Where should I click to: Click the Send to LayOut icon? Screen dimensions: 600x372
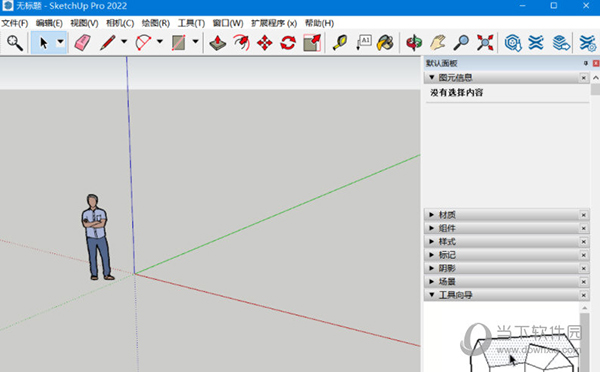point(561,42)
